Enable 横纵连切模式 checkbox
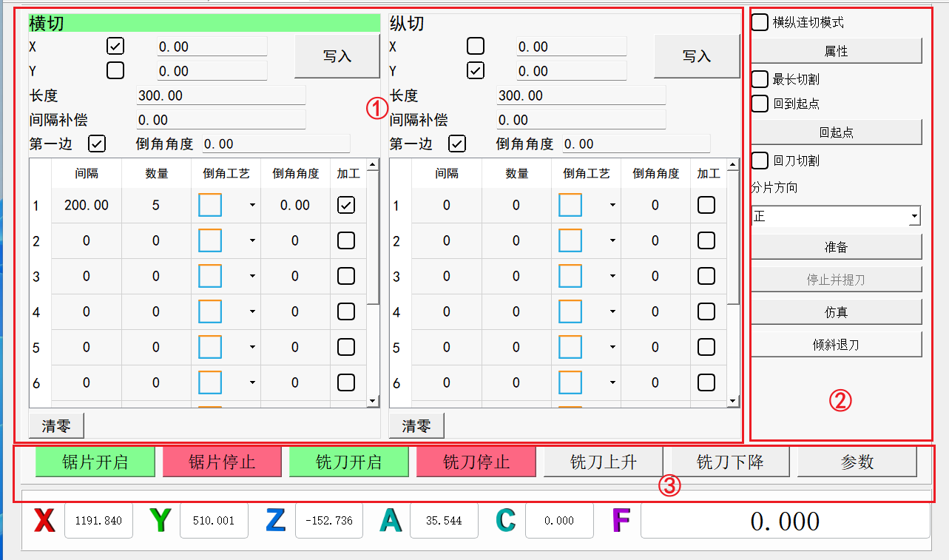Viewport: 949px width, 560px height. pyautogui.click(x=760, y=23)
